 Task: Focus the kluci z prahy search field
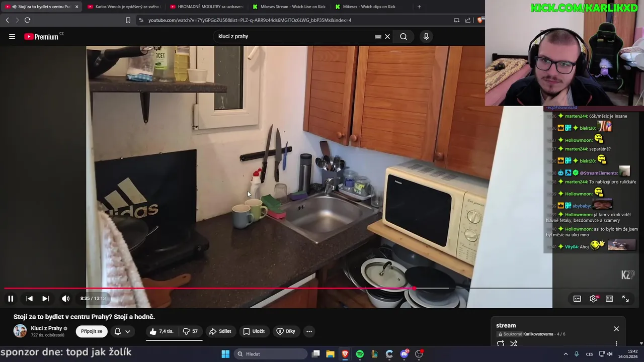(x=294, y=36)
